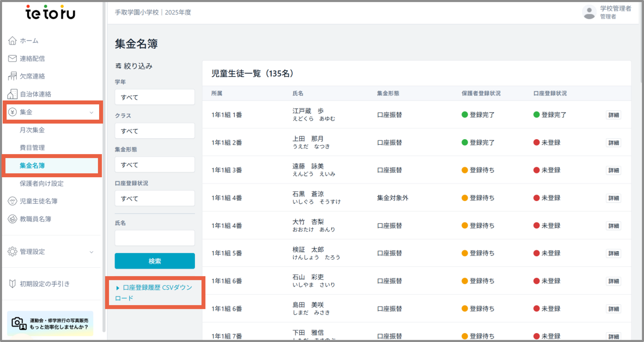This screenshot has height=342, width=644.
Task: Open the 口座登録状況 filter dropdown
Action: (x=155, y=198)
